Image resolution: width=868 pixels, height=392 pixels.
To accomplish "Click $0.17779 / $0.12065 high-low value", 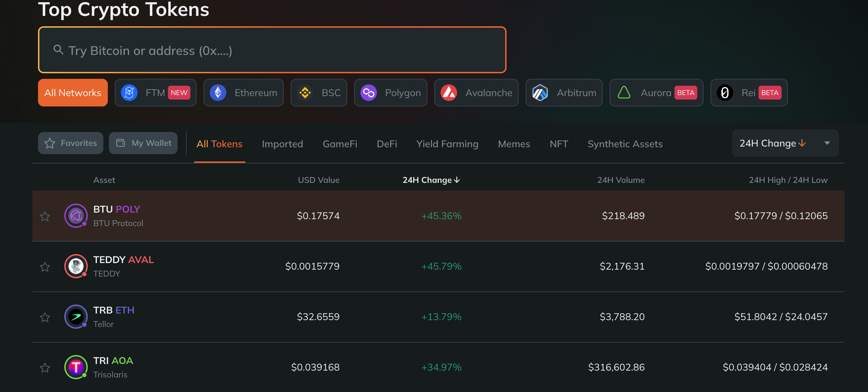I will click(x=781, y=216).
